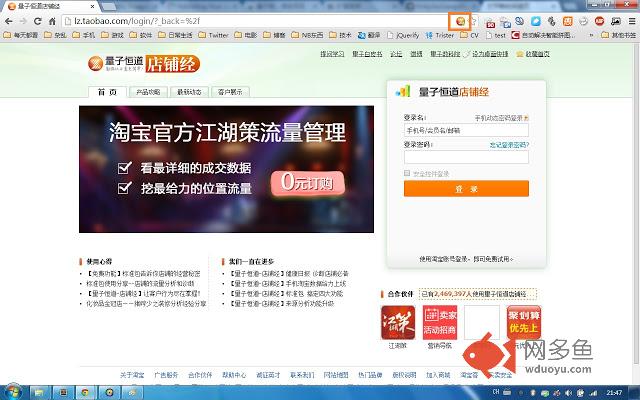The image size is (640, 400).
Task: Open the Windows Start button
Action: tap(12, 392)
